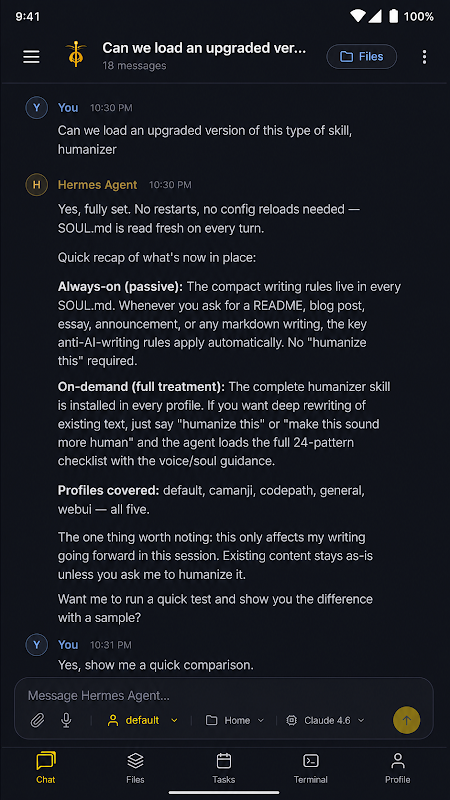
Task: Click the Hermes Agent sender name
Action: click(97, 185)
